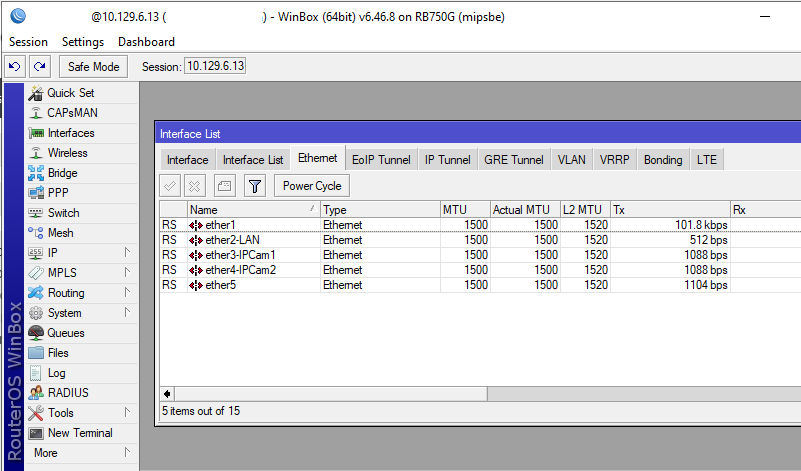Switch to the GRE Tunnel tab
The image size is (801, 471).
click(x=514, y=160)
